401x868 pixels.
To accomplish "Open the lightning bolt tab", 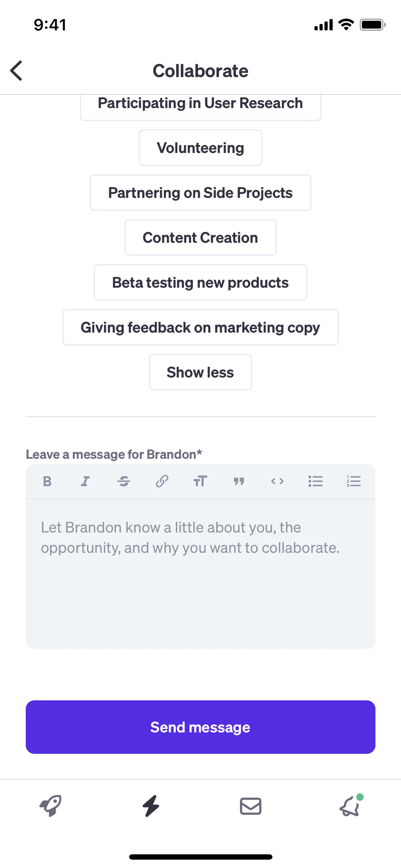I will coord(151,806).
